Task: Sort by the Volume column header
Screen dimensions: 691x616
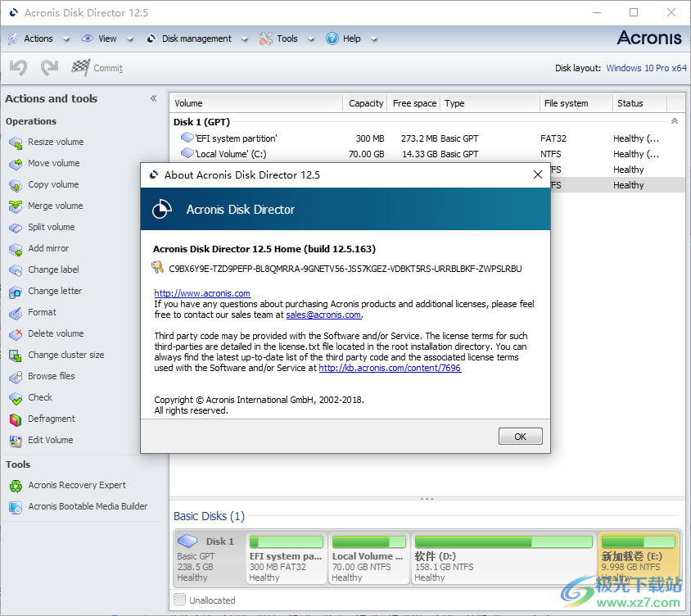Action: tap(256, 103)
